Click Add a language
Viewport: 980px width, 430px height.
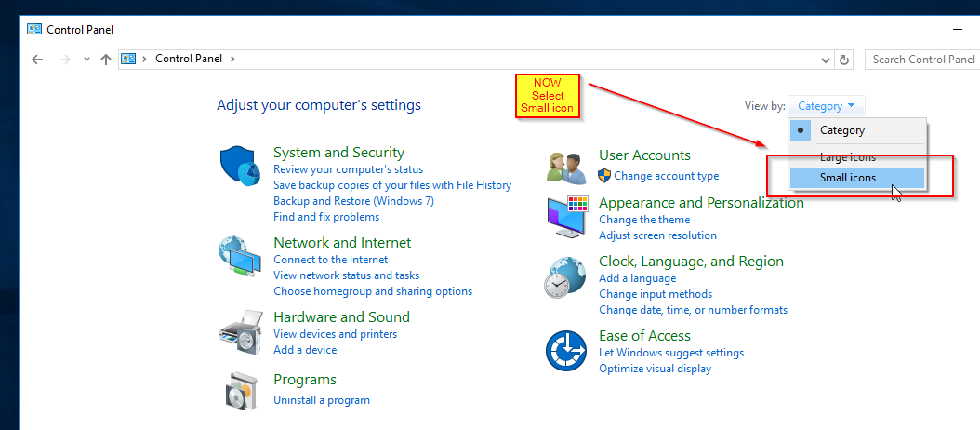[638, 278]
